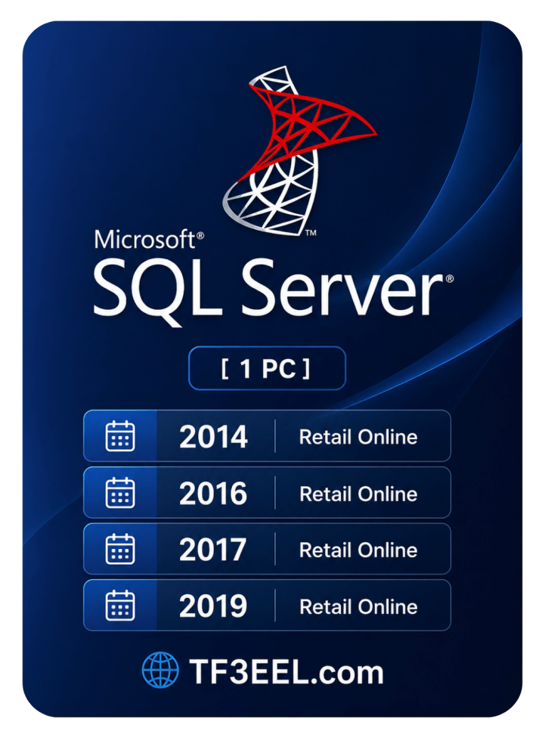Image resolution: width=545 pixels, height=756 pixels.
Task: Click the calendar icon beside 2016
Action: tap(120, 493)
